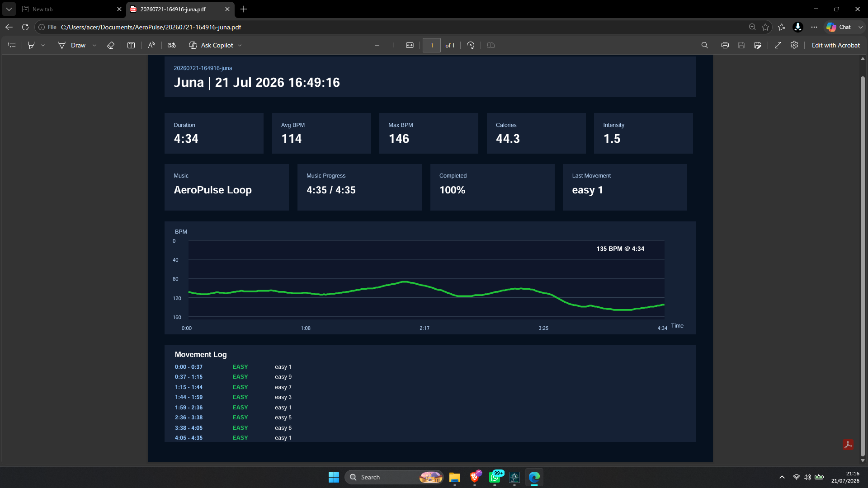Enter full screen mode
The image size is (868, 488).
tap(778, 45)
